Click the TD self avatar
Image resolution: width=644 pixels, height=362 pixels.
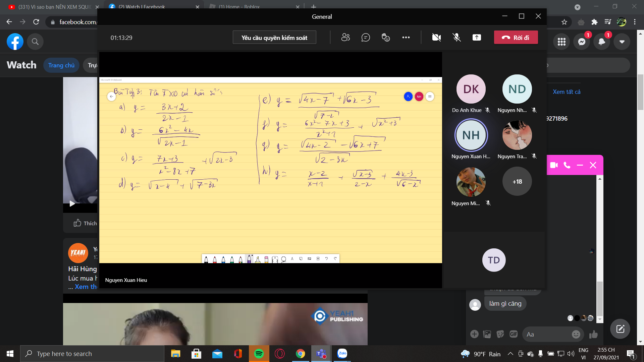point(494,260)
